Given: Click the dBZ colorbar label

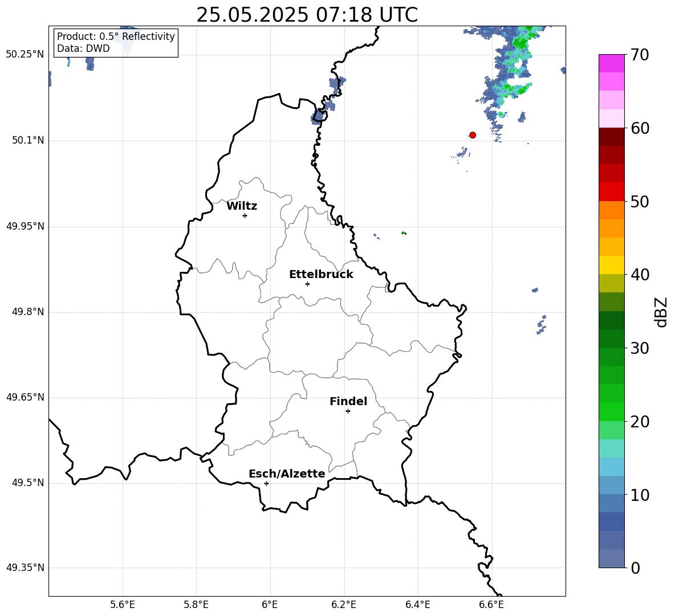Looking at the screenshot, I should 661,312.
